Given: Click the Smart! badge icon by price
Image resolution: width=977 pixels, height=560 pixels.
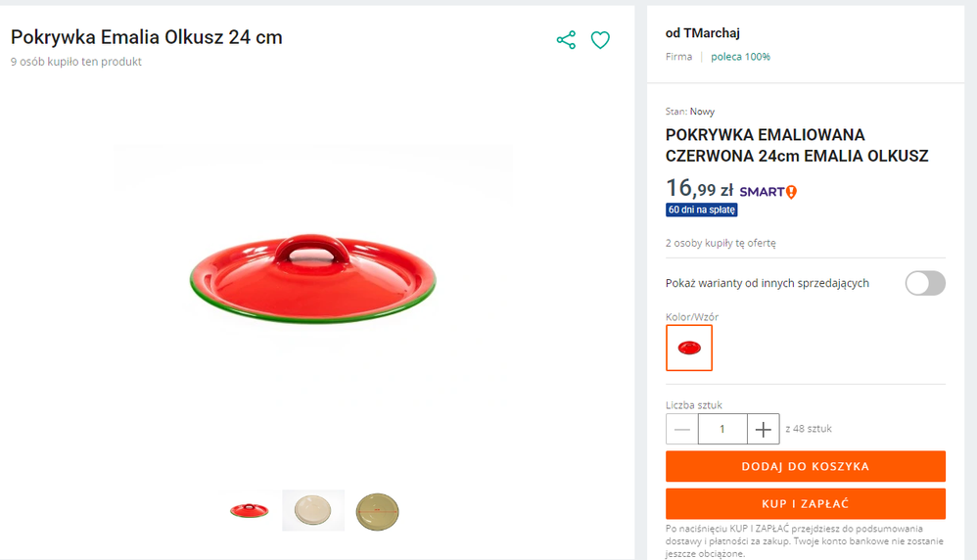Looking at the screenshot, I should [768, 192].
